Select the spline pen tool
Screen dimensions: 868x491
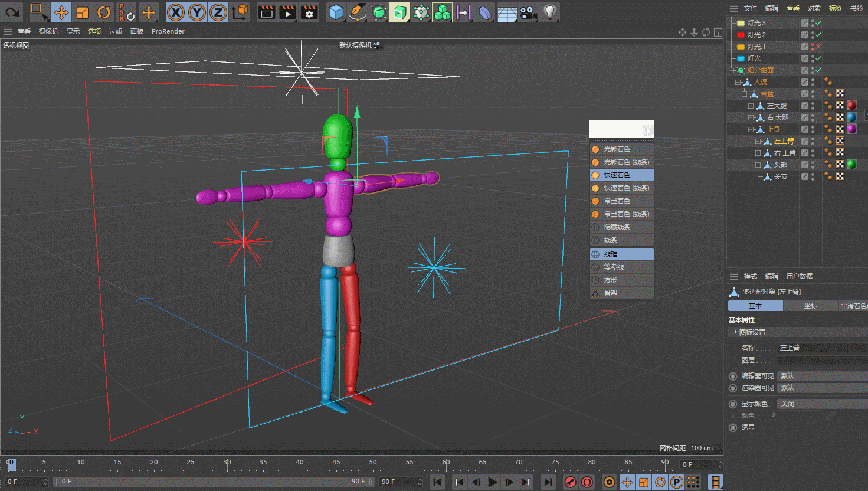357,12
